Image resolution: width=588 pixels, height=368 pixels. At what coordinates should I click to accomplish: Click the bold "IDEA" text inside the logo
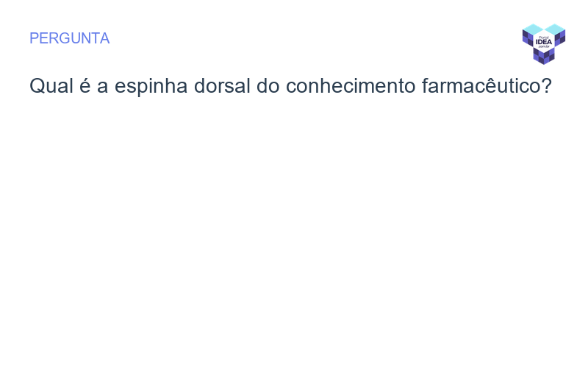(x=544, y=42)
